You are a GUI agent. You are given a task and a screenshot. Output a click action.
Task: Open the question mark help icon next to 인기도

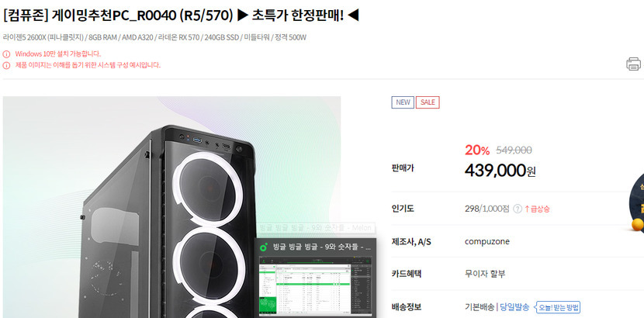[518, 209]
